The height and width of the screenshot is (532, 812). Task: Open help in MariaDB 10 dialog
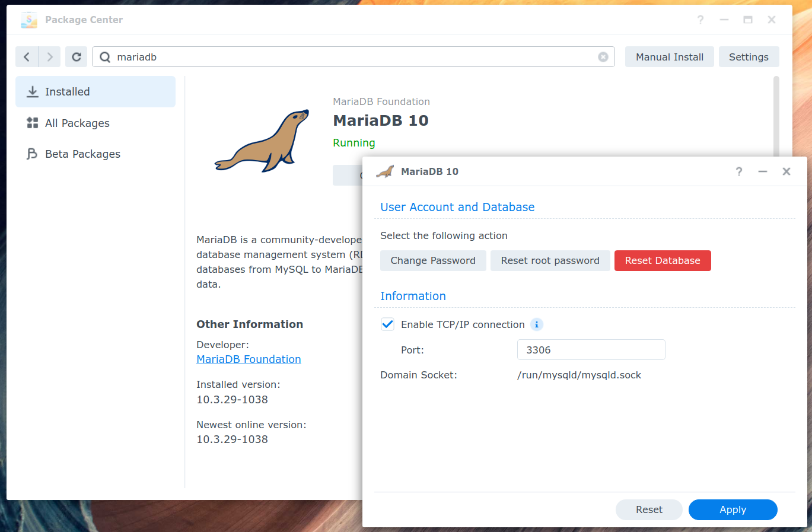[739, 171]
